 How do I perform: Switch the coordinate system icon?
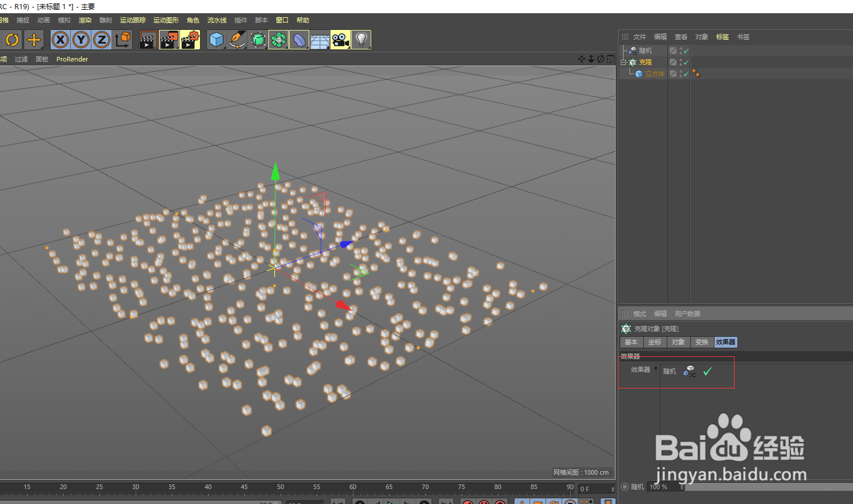(x=123, y=40)
